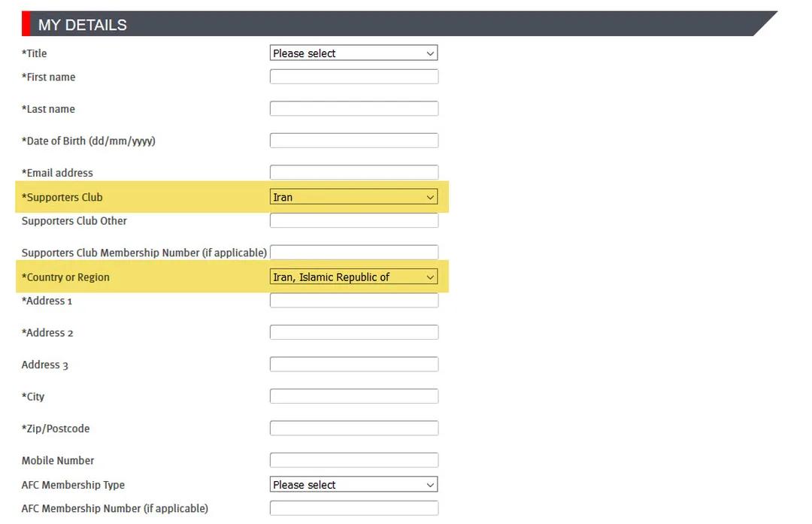Focus the City input field
The image size is (812, 524).
[x=354, y=396]
